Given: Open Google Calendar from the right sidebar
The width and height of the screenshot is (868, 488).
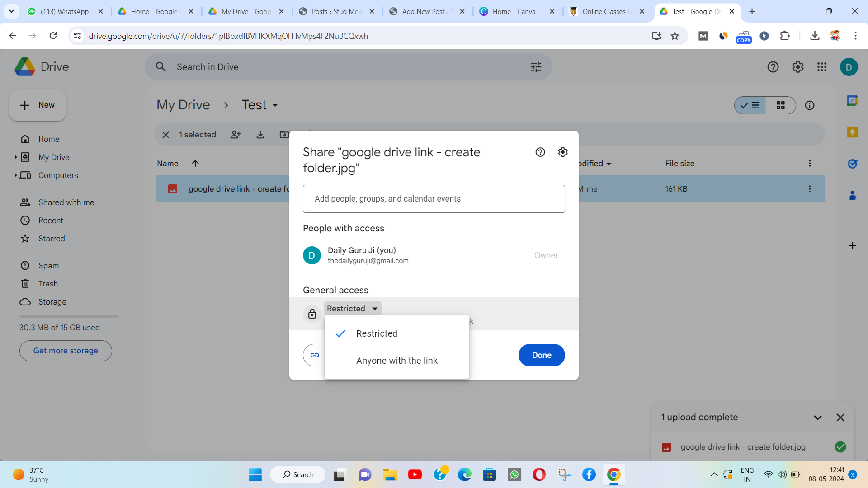Looking at the screenshot, I should (853, 100).
